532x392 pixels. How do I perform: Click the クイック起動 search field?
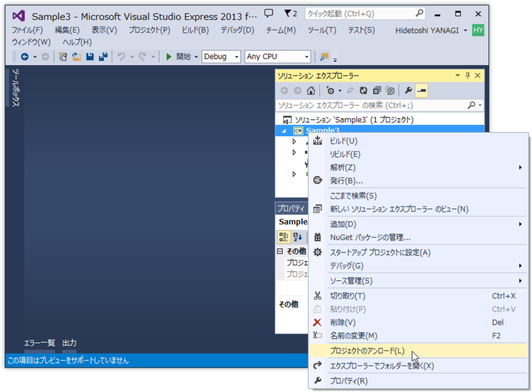coord(364,13)
